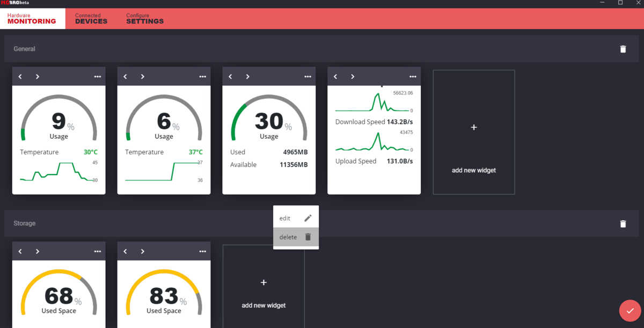Delete the General section using its trash icon

pos(623,49)
